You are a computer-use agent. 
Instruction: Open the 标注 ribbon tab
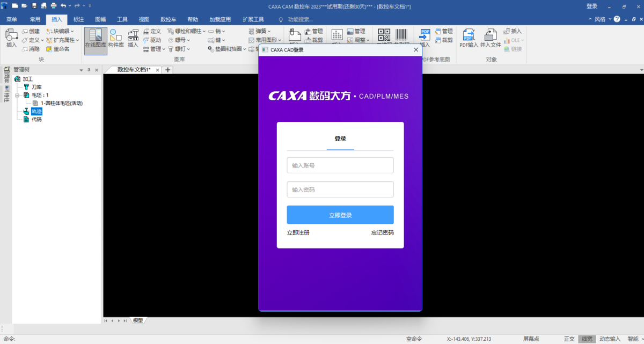(78, 19)
